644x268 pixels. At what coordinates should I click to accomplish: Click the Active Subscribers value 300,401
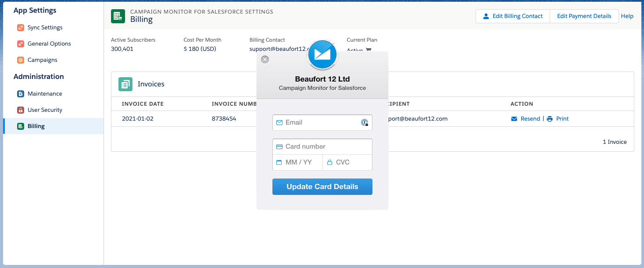(122, 49)
